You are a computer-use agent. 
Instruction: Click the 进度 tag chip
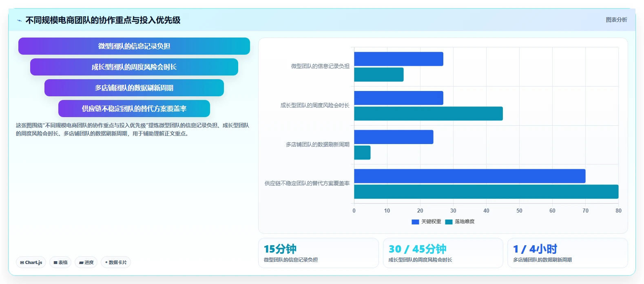(86, 262)
